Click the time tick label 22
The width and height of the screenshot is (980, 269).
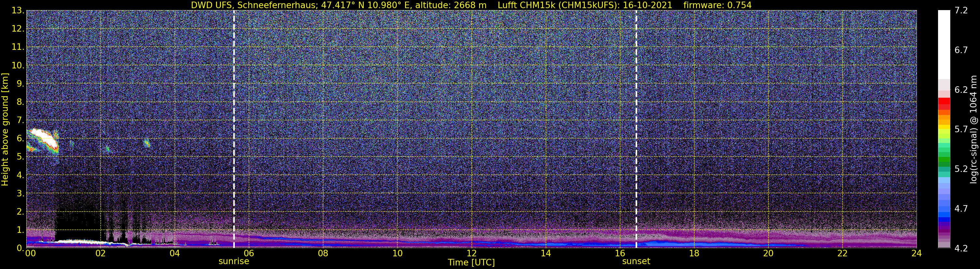842,253
